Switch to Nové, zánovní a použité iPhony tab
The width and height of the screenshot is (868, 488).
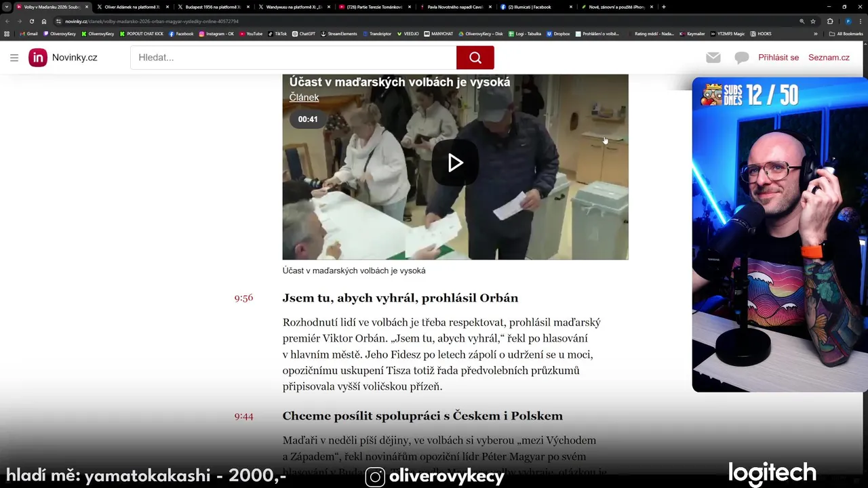pyautogui.click(x=616, y=7)
